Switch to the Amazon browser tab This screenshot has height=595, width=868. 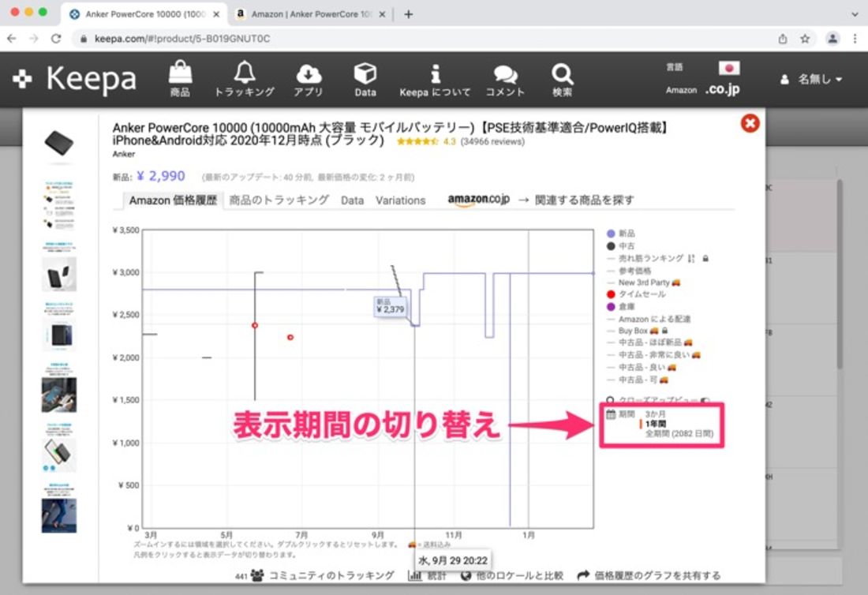[311, 14]
